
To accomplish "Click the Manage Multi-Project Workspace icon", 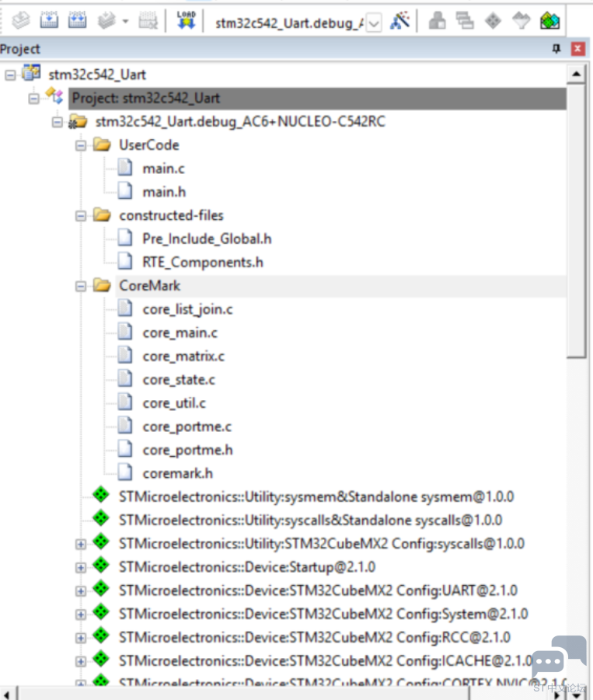I will tap(465, 20).
